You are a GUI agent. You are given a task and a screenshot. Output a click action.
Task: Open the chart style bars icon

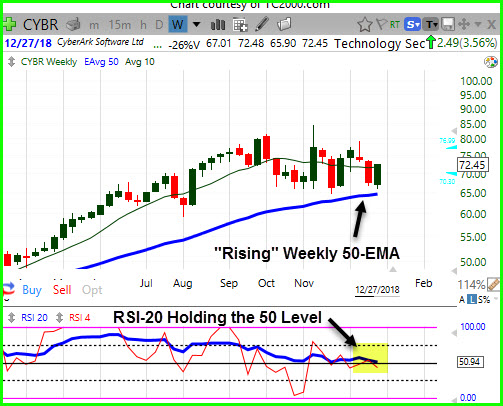point(218,24)
